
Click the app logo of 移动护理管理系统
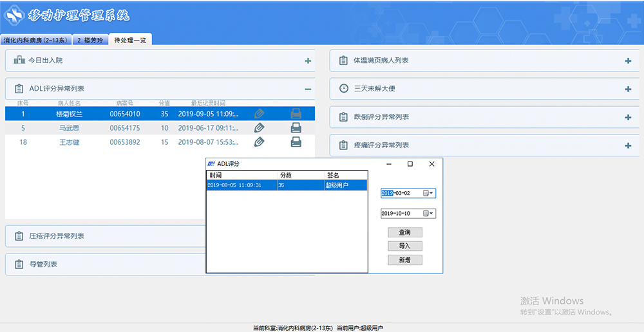click(14, 15)
